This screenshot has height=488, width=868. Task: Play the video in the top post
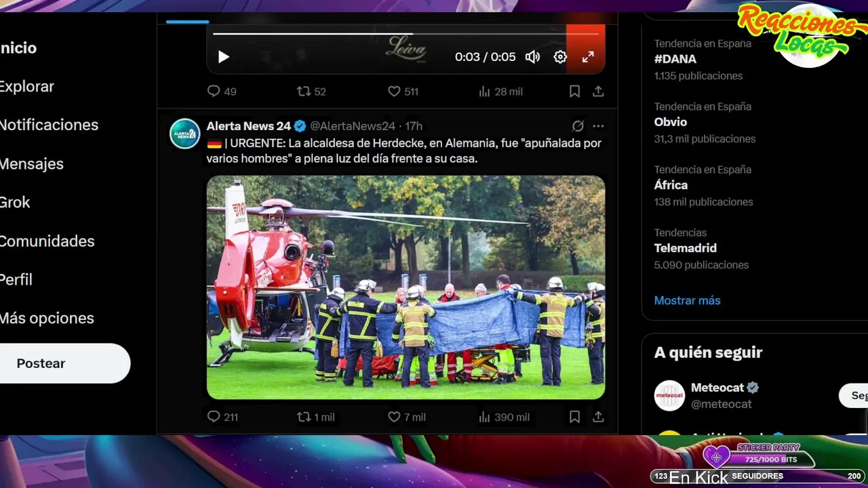[223, 57]
